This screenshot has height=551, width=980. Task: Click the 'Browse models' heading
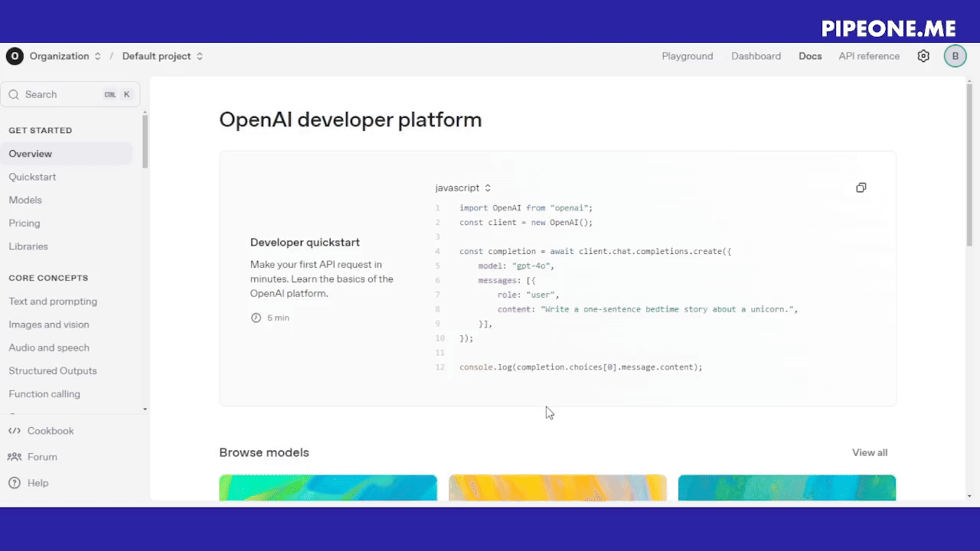264,452
